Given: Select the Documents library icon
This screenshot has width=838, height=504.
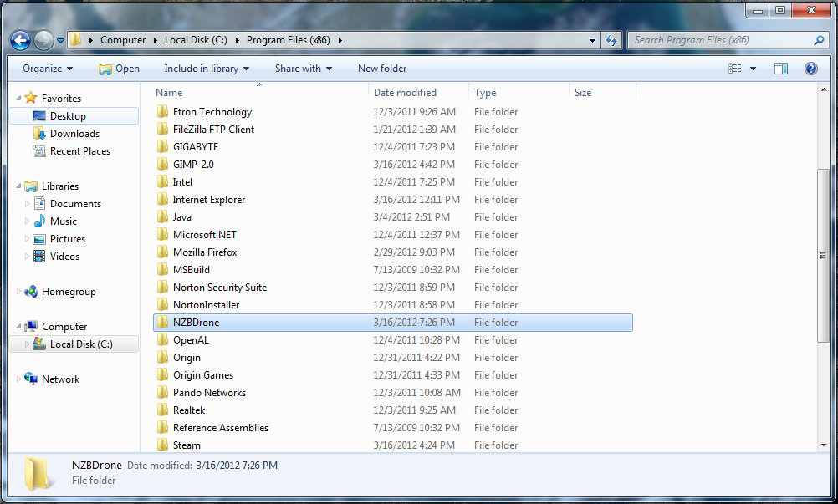Looking at the screenshot, I should tap(39, 203).
